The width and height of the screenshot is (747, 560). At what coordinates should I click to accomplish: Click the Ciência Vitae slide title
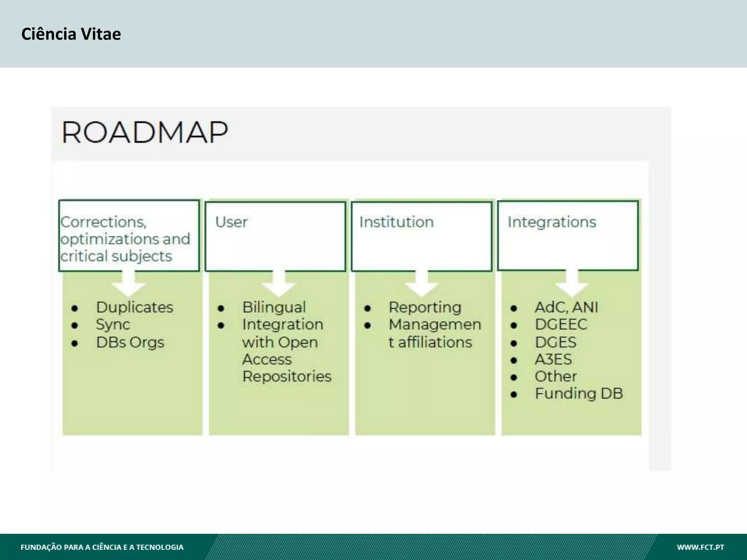(x=71, y=34)
